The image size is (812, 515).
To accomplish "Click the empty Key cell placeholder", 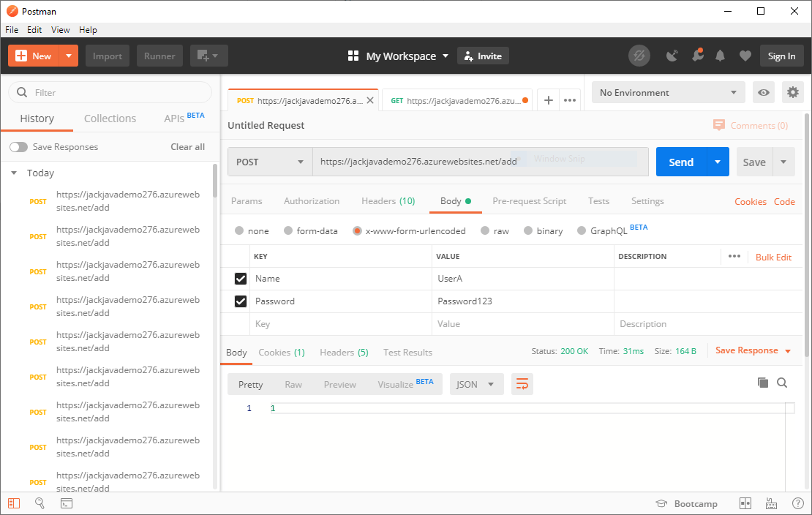I will coord(342,324).
